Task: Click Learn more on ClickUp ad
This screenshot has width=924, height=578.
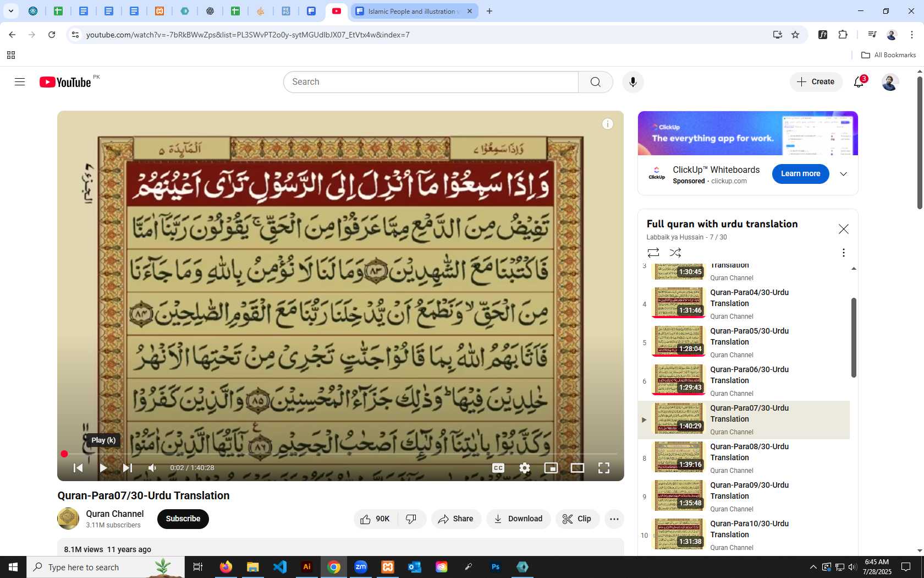Action: [x=801, y=174]
